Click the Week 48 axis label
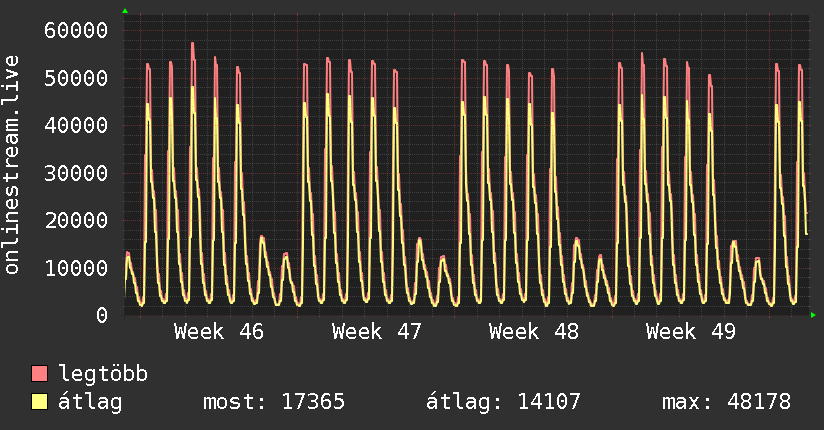The image size is (824, 430). point(533,332)
